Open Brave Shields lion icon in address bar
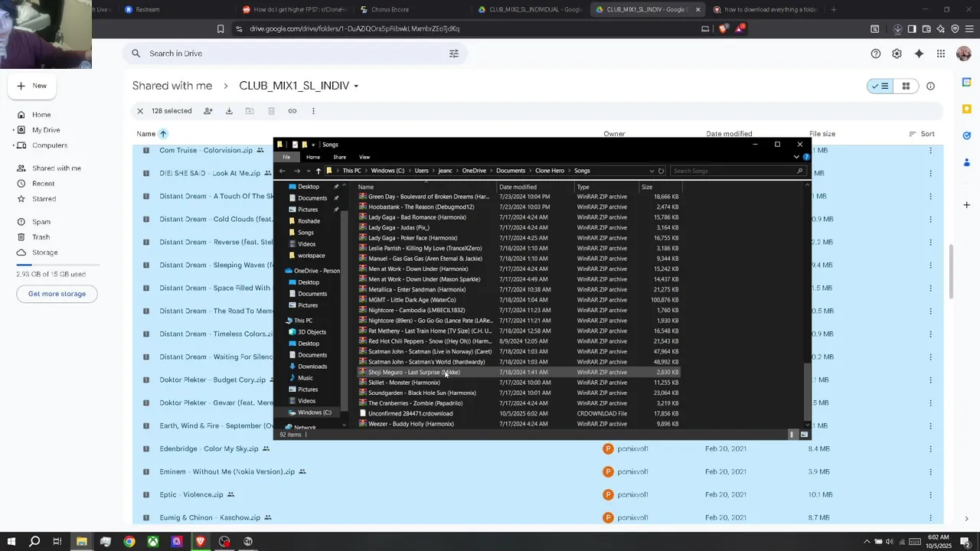This screenshot has height=551, width=980. pos(724,29)
